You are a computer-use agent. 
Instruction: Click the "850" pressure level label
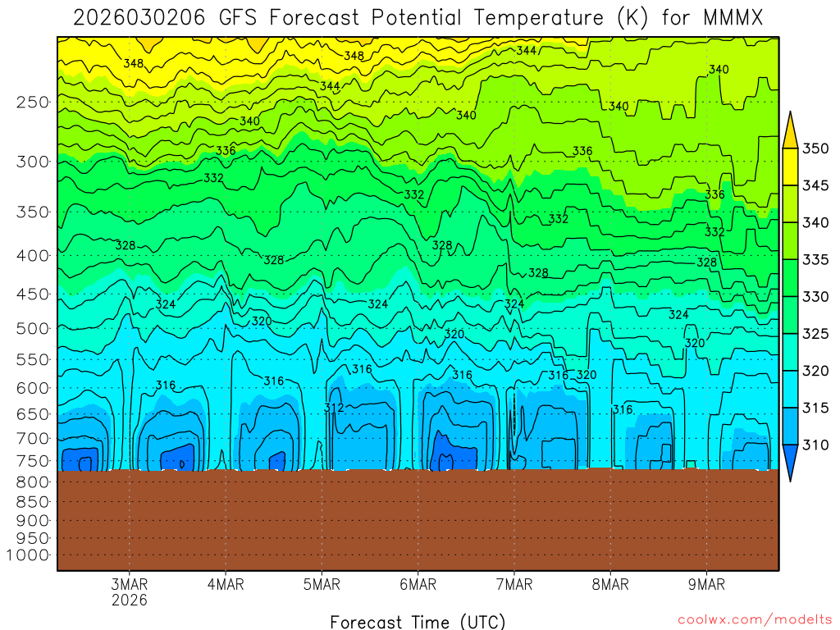pos(33,502)
